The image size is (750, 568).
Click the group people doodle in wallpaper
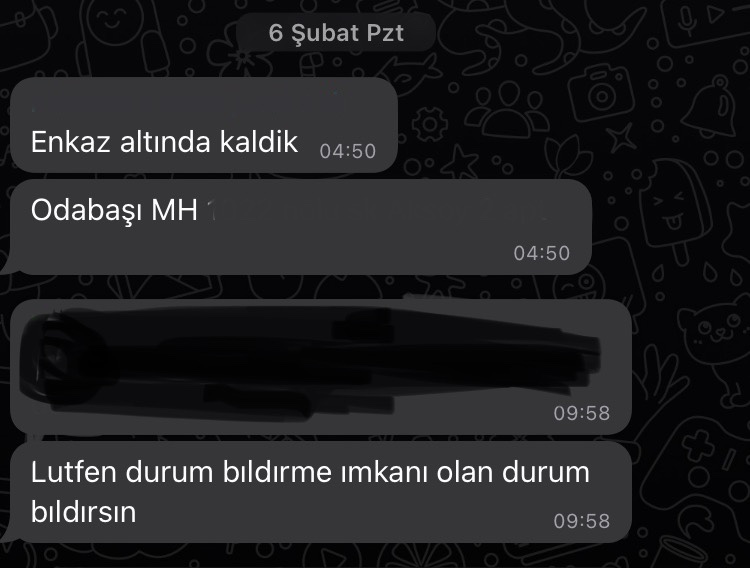[x=508, y=110]
